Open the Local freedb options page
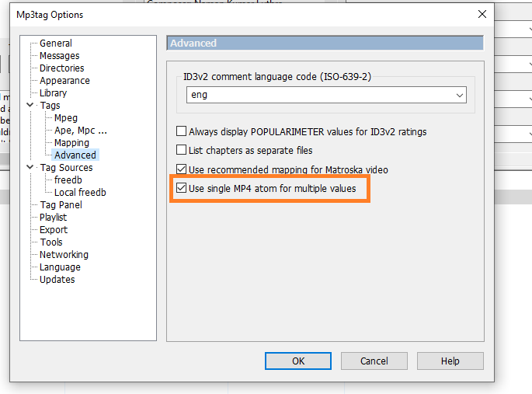 80,193
